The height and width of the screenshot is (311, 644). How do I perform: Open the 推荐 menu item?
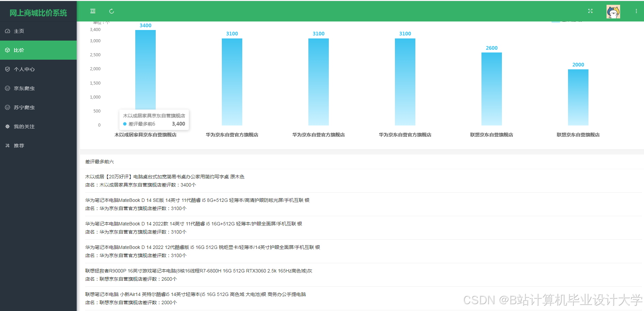38,146
